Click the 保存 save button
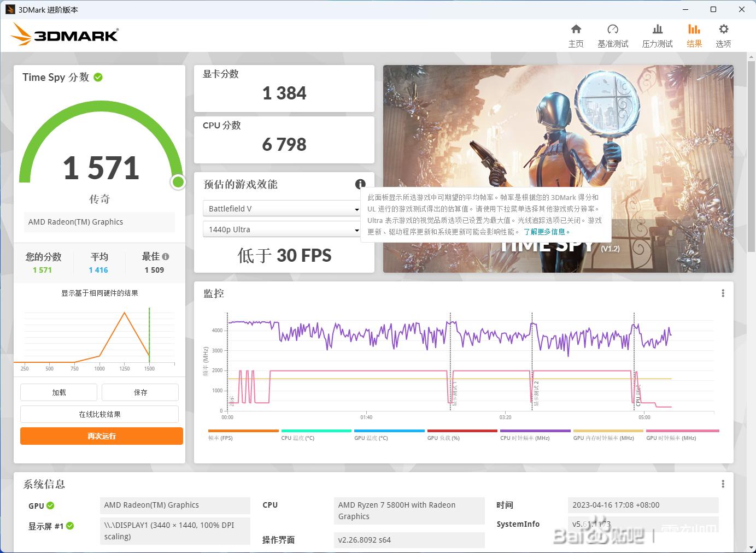756x553 pixels. 140,392
